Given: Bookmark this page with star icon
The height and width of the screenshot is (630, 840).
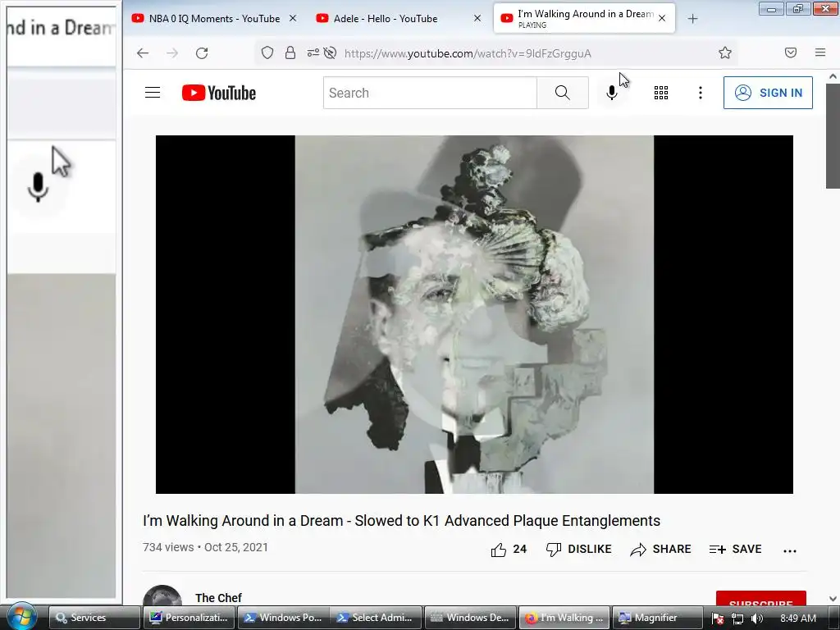Looking at the screenshot, I should [725, 52].
